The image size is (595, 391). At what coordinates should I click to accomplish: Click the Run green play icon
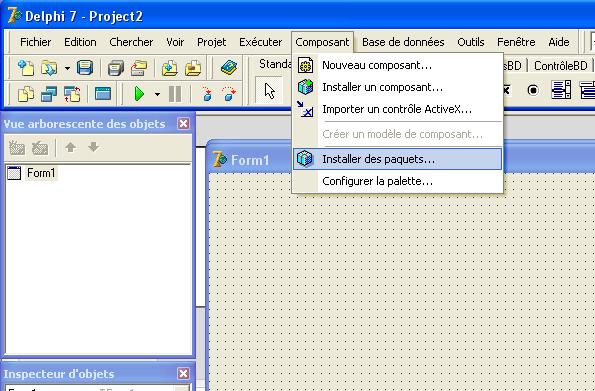139,93
